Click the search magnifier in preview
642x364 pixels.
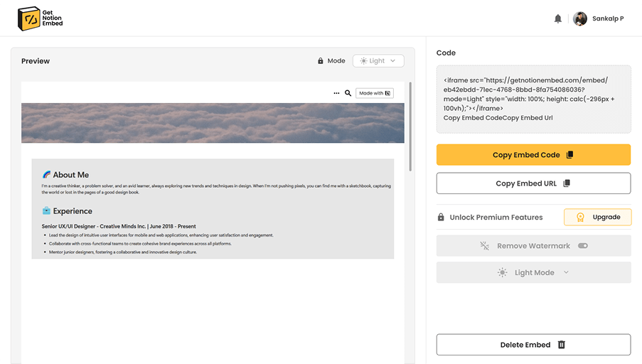[348, 93]
